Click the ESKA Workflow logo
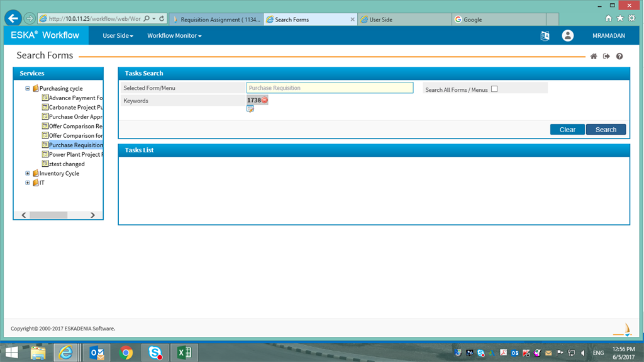Screen dimensions: 644x362 point(45,35)
